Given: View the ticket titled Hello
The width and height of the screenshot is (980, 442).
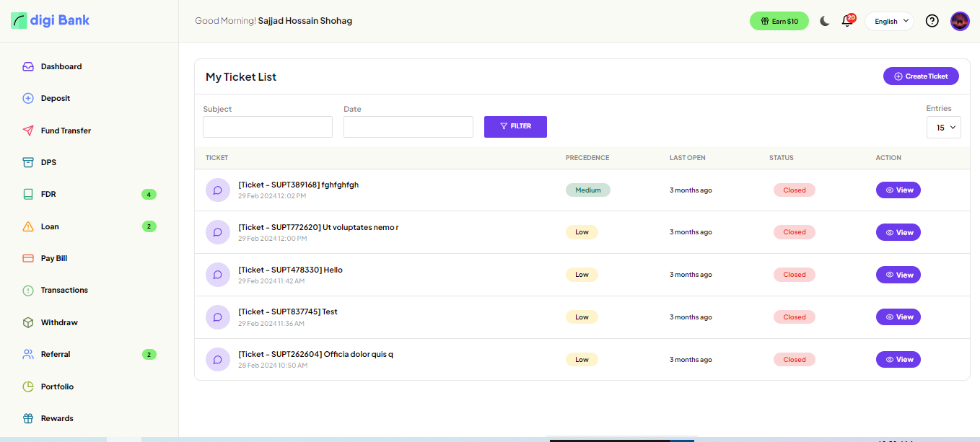Looking at the screenshot, I should pos(898,275).
